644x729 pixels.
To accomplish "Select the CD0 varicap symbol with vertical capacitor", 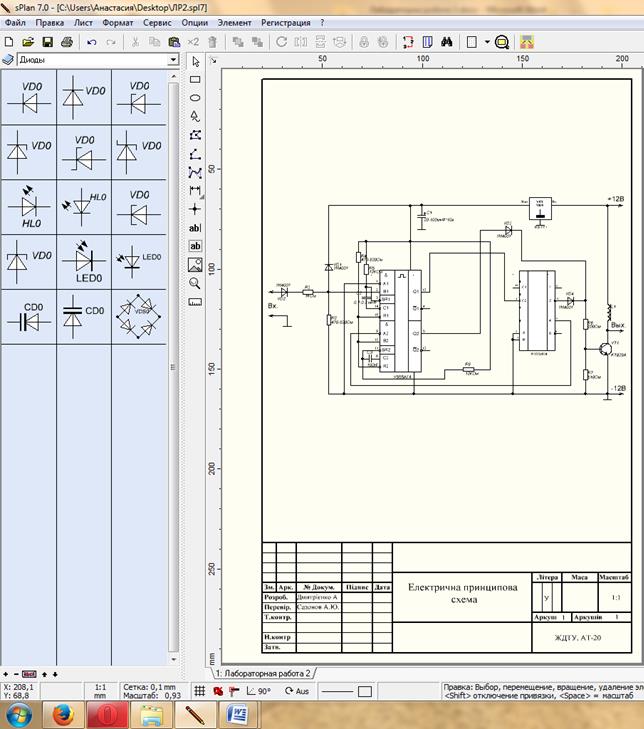I will point(84,316).
